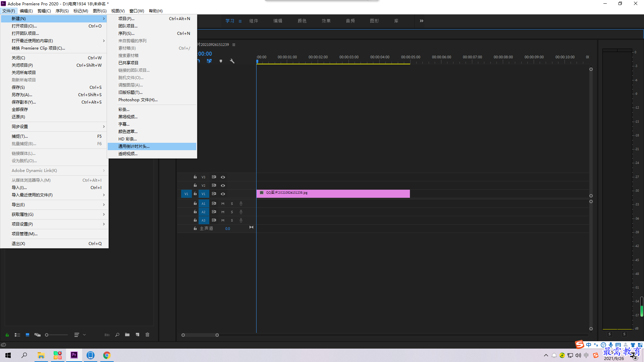This screenshot has width=644, height=362.
Task: Click master track volume value 0.0
Action: click(x=228, y=229)
